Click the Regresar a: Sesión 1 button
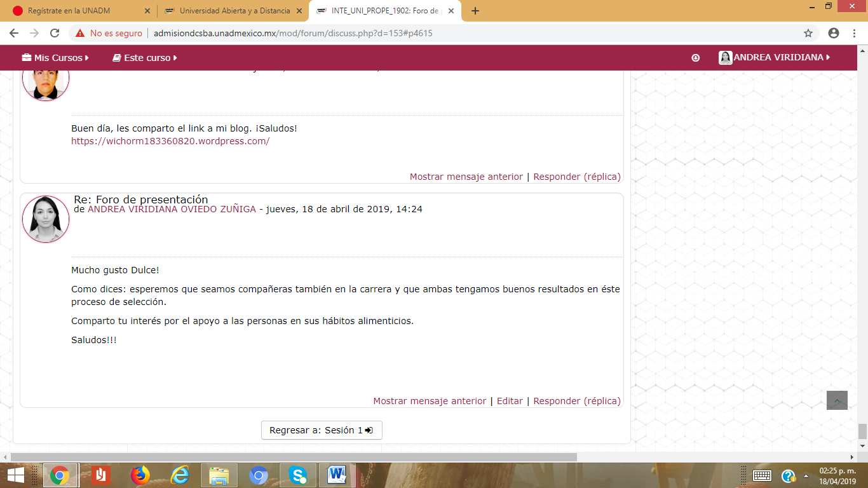868x488 pixels. click(x=322, y=430)
